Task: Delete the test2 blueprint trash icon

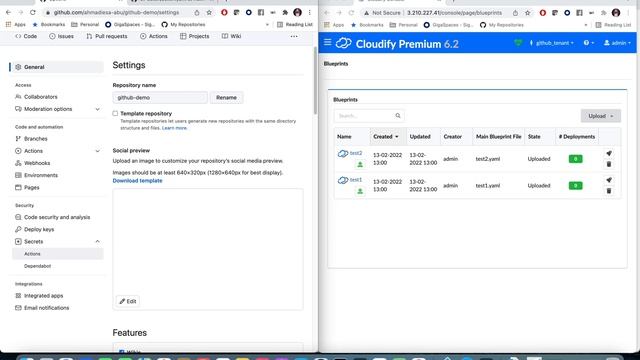Action: [609, 164]
